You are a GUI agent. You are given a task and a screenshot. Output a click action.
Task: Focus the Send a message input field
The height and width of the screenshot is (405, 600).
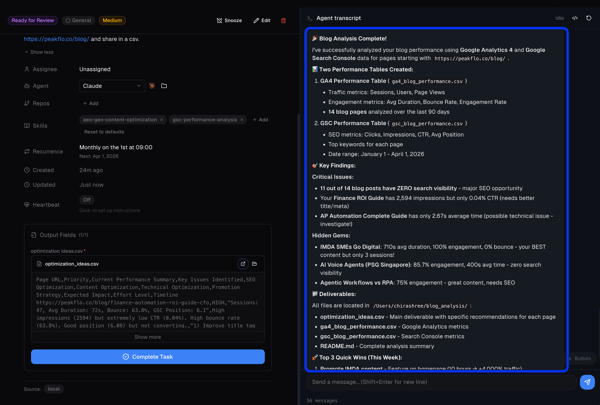(440, 382)
